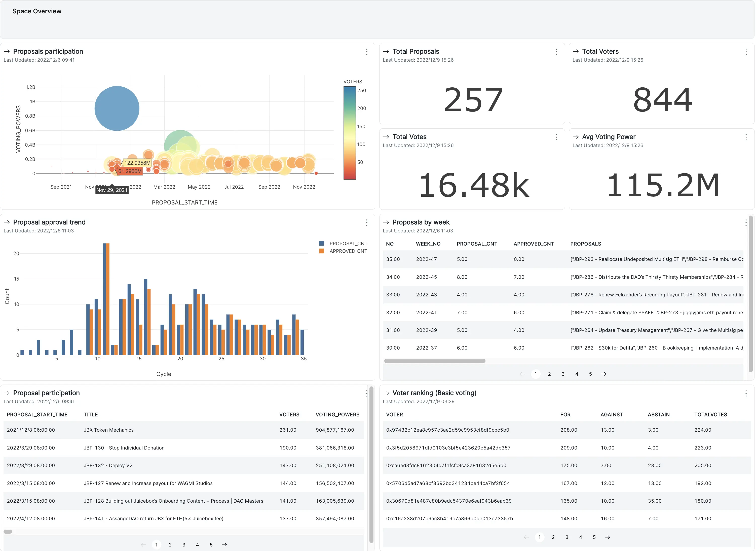The width and height of the screenshot is (756, 551).
Task: Open the kebab menu on Proposal approval trend
Action: coord(367,222)
